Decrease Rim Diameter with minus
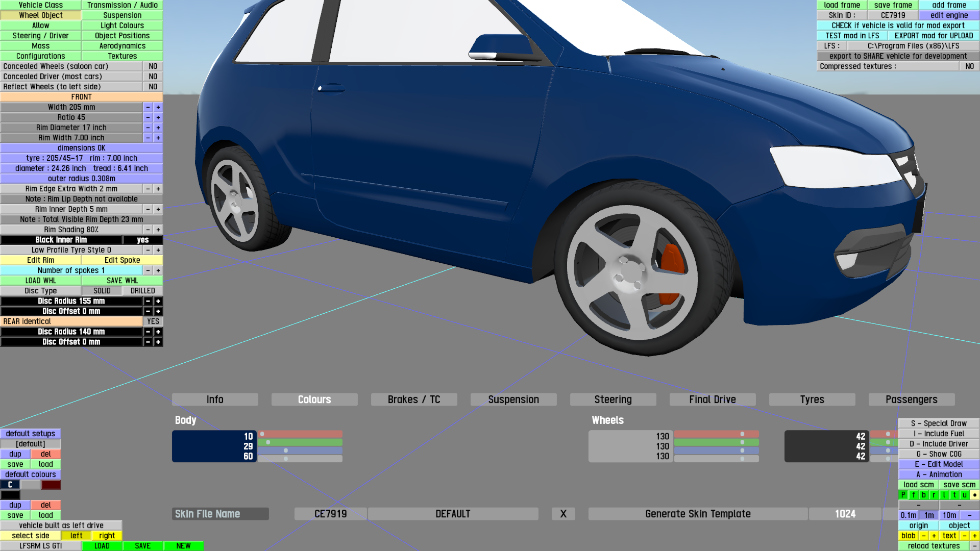This screenshot has width=980, height=551. click(148, 128)
